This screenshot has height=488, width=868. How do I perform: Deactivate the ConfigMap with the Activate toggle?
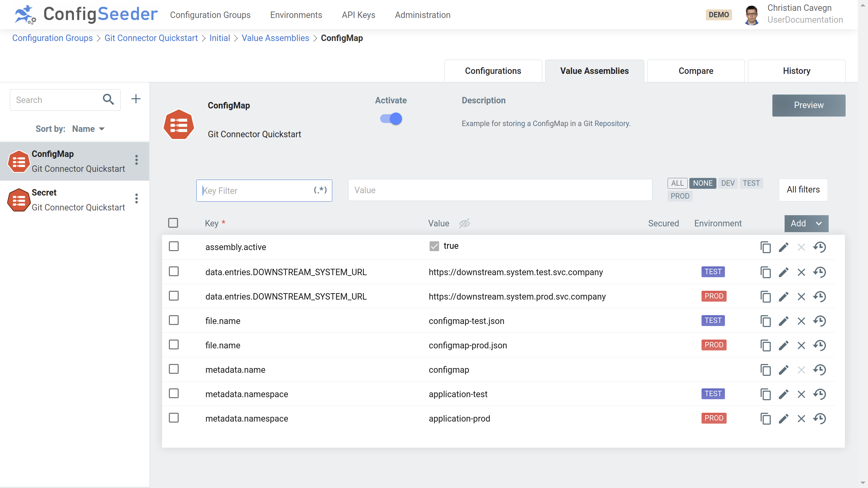pos(391,119)
